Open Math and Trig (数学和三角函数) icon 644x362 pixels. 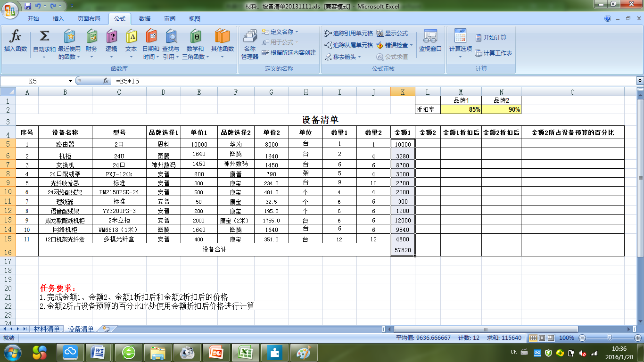pos(195,36)
